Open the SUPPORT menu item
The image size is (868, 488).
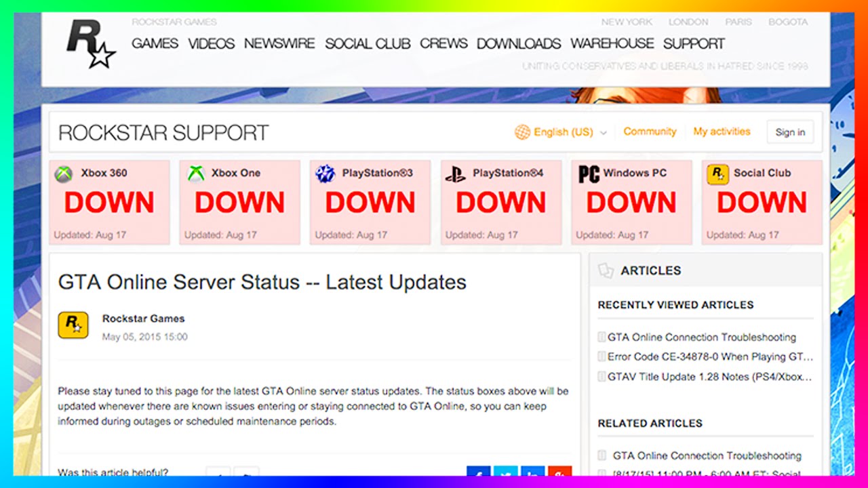pos(694,43)
